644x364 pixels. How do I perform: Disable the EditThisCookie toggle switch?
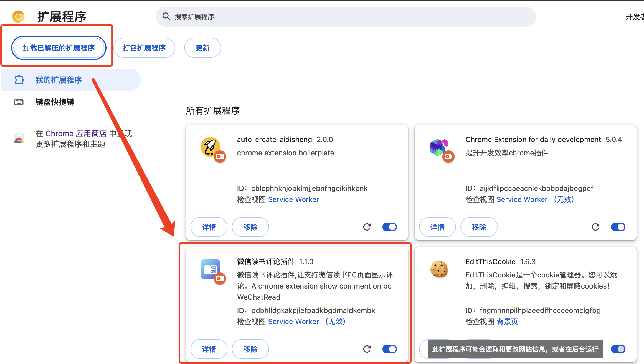click(618, 349)
